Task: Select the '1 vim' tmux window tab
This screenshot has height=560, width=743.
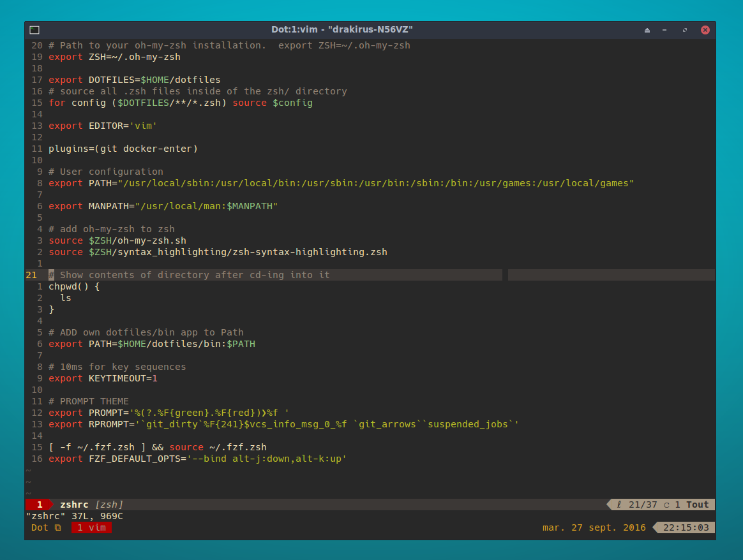Action: 91,527
